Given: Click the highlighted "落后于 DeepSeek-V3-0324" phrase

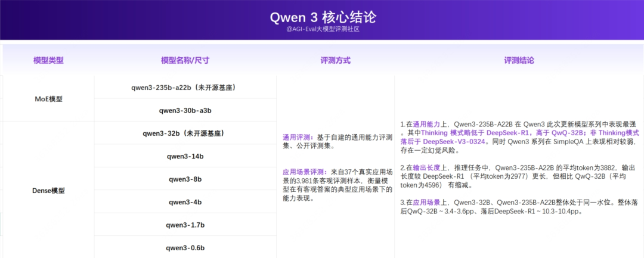Looking at the screenshot, I should coord(442,141).
